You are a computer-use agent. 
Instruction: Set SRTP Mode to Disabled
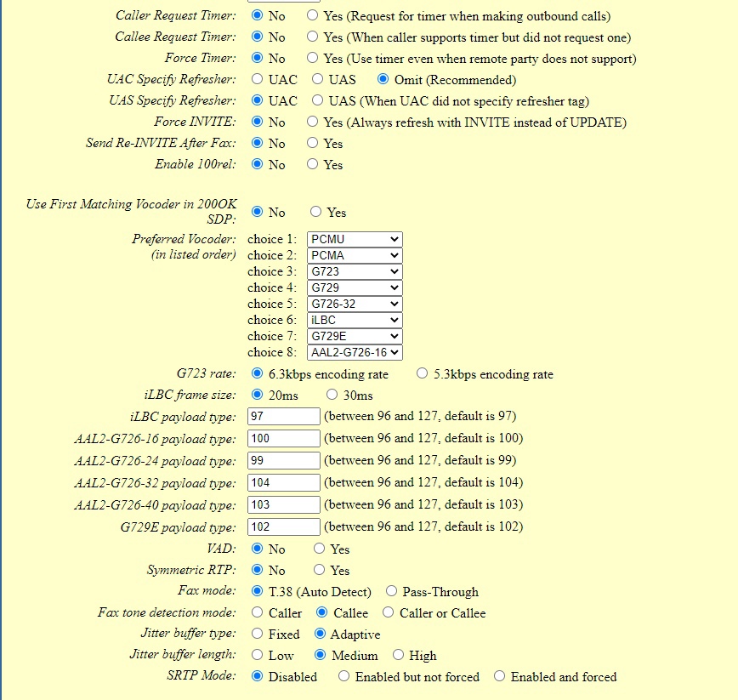257,676
